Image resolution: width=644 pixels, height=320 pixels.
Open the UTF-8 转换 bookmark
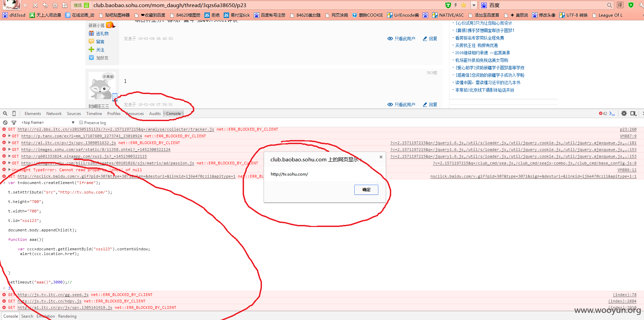(573, 15)
